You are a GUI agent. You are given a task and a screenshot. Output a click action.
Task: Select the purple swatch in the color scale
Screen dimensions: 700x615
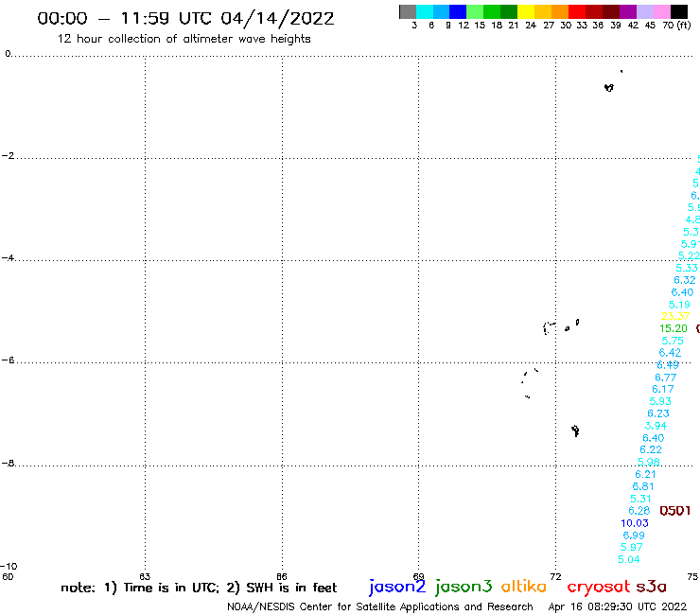(x=628, y=11)
